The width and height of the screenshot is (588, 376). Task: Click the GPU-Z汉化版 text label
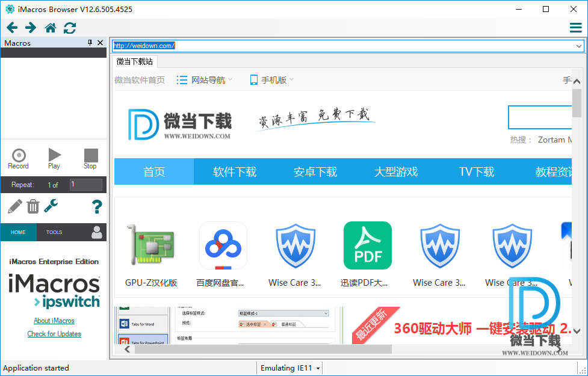[x=151, y=283]
